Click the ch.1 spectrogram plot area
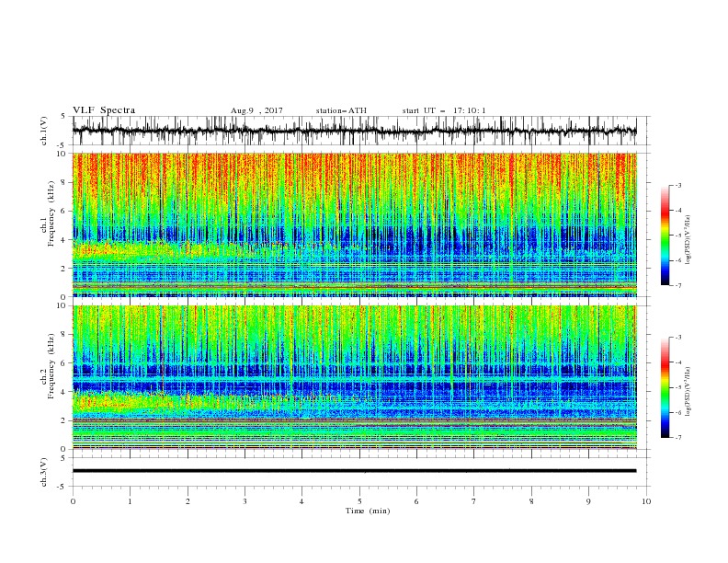Viewport: 728px width, 563px height. [x=355, y=224]
